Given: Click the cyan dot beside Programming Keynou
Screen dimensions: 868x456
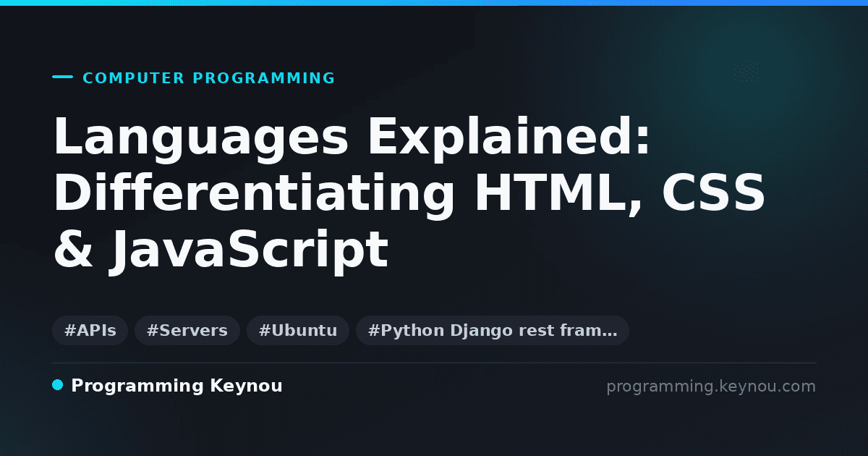Looking at the screenshot, I should point(58,385).
